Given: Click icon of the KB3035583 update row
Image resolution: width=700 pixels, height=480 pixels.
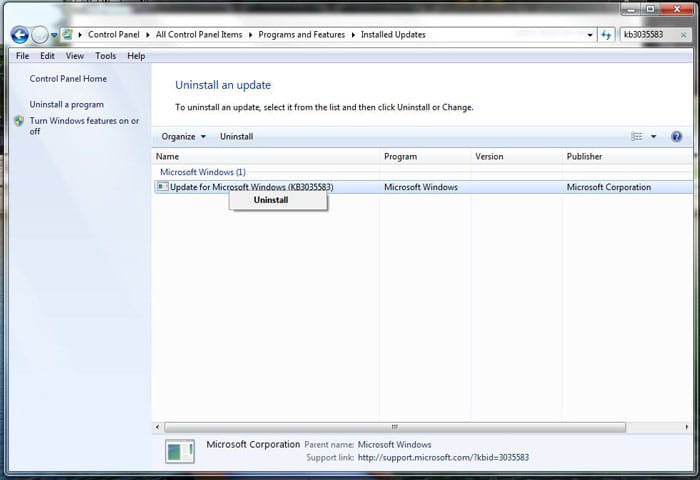Looking at the screenshot, I should point(162,187).
